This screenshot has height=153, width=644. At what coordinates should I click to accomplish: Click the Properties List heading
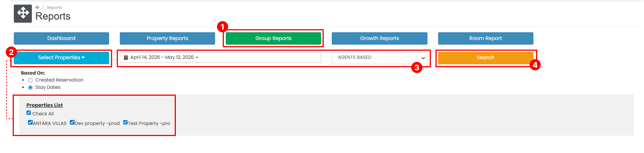[x=45, y=105]
